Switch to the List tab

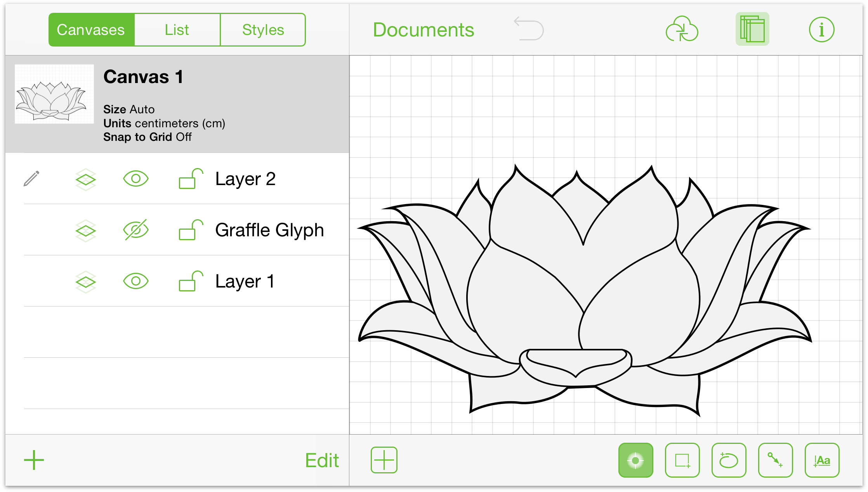tap(177, 29)
